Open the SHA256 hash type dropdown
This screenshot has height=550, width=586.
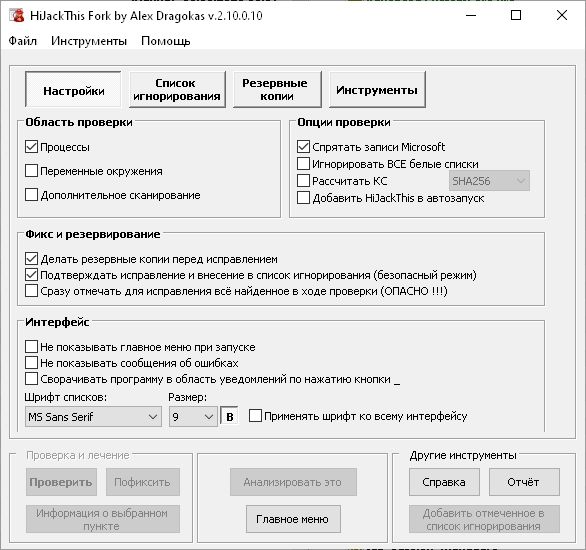point(489,181)
